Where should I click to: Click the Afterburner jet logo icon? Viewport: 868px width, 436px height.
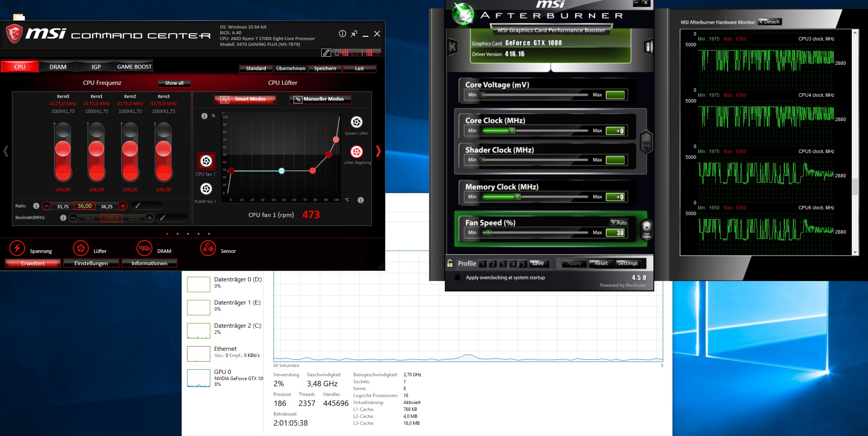[x=463, y=14]
